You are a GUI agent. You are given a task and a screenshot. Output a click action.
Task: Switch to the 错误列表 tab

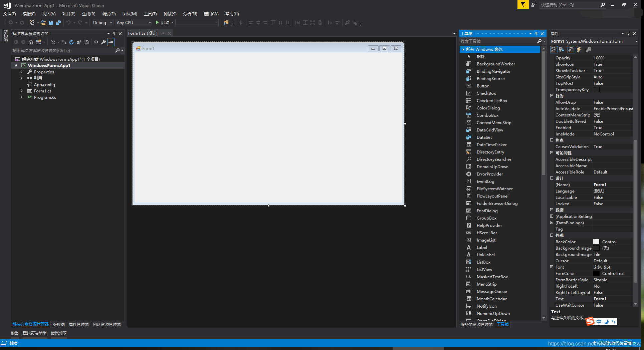(x=59, y=333)
